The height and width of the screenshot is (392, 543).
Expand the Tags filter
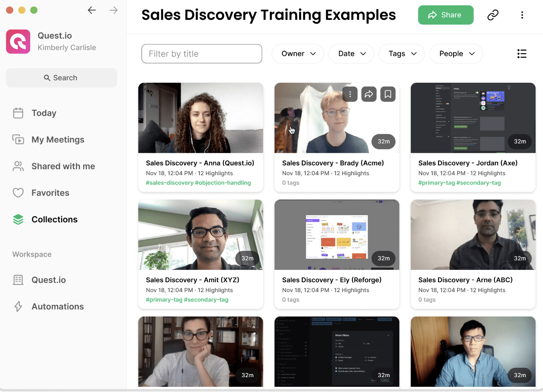pos(401,53)
